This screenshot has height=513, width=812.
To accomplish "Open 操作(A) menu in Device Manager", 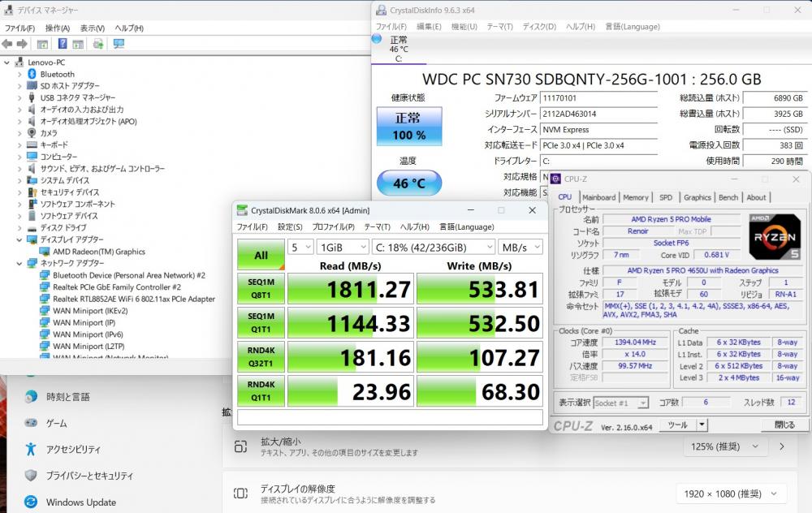I will tap(58, 28).
